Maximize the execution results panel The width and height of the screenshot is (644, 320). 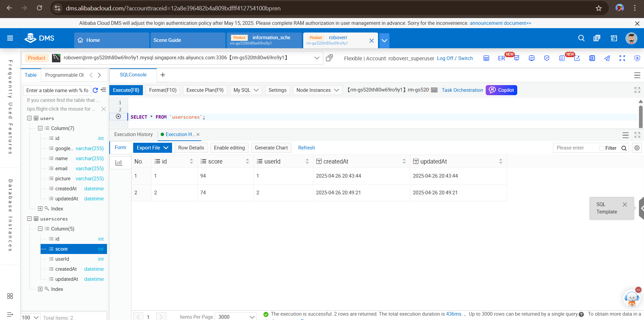tap(637, 135)
